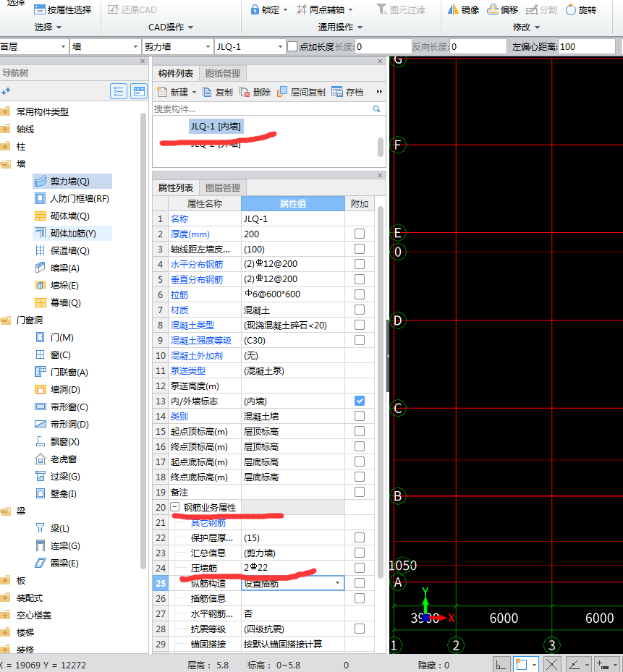Tick 附加 checkbox for 水平分布钢筋 row
623x672 pixels.
(360, 264)
